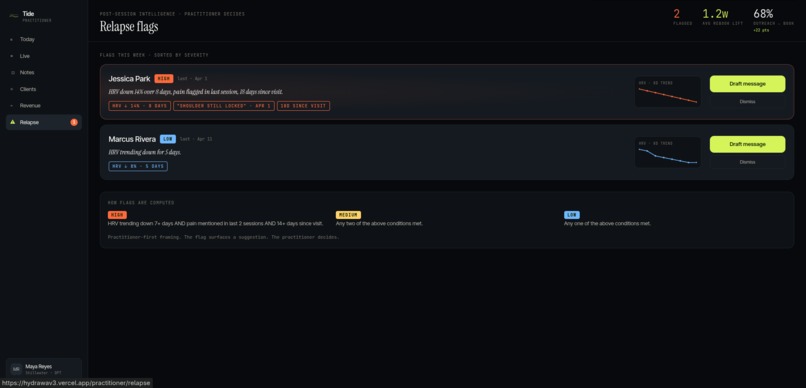The width and height of the screenshot is (806, 388).
Task: Select the Relapse sidebar item
Action: [x=44, y=122]
